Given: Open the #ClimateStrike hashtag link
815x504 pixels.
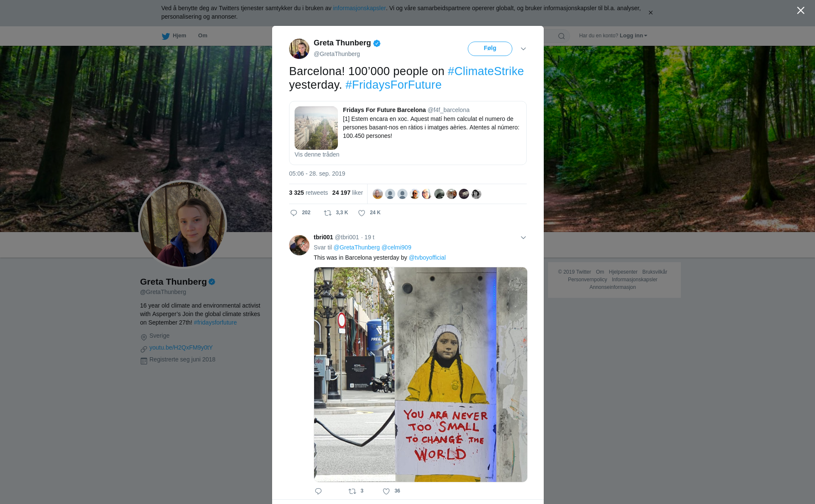Looking at the screenshot, I should (486, 71).
